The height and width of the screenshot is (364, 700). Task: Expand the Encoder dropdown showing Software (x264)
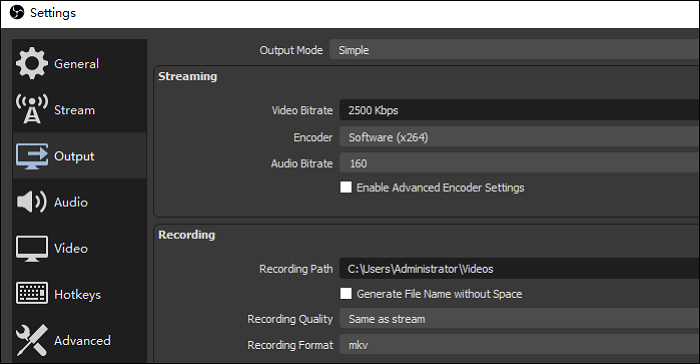520,137
